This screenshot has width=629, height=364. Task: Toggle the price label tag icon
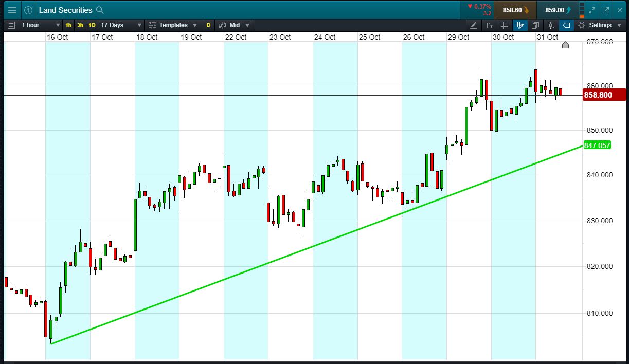pyautogui.click(x=566, y=25)
